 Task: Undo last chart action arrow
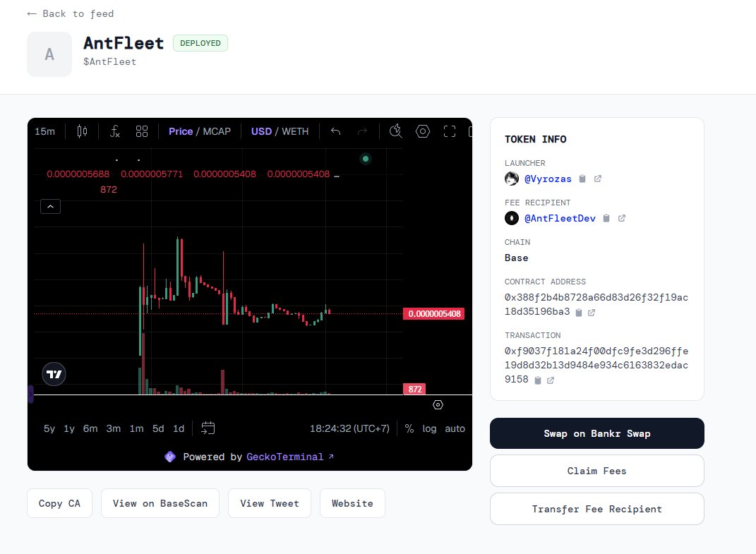tap(335, 131)
